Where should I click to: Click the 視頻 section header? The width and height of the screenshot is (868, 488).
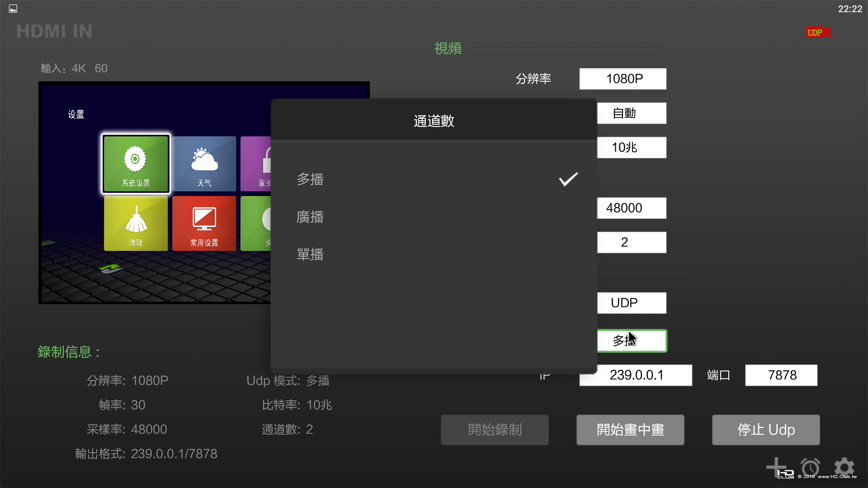coord(448,48)
